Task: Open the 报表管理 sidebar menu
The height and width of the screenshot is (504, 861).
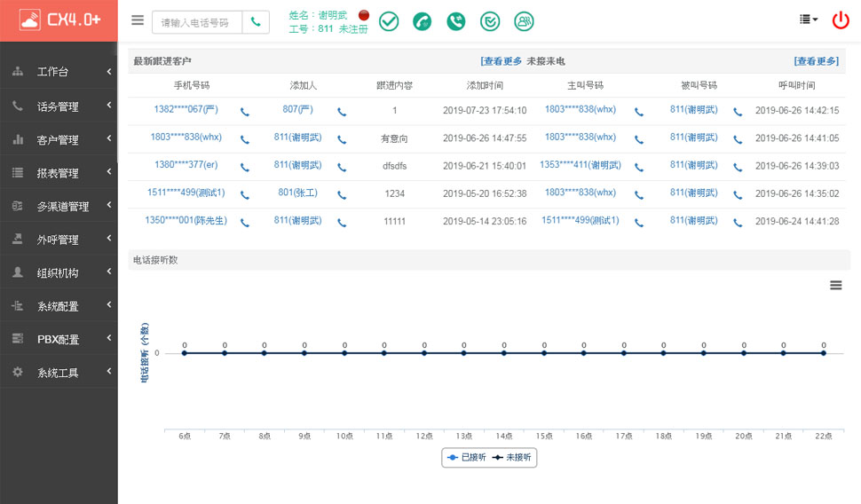Action: tap(59, 173)
